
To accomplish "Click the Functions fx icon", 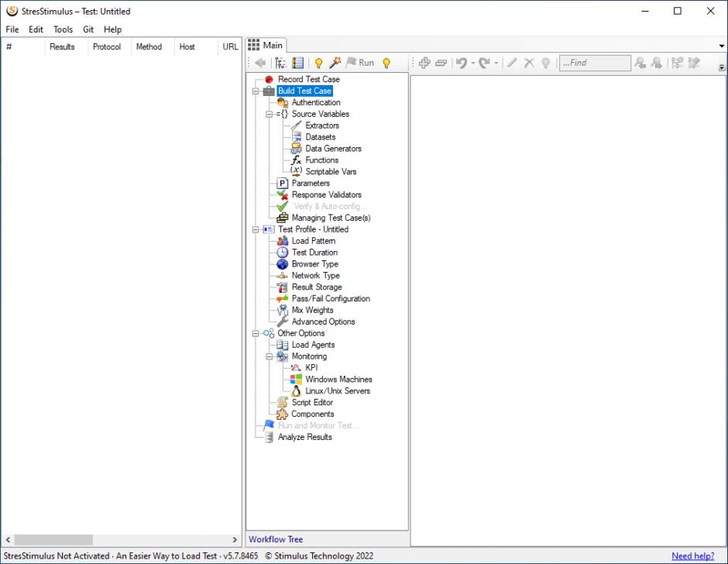I will [296, 160].
